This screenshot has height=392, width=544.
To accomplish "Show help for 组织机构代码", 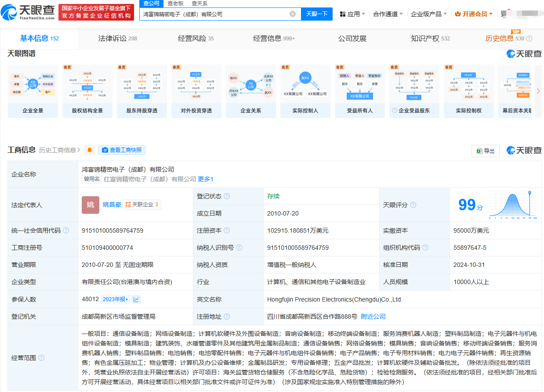I will [x=425, y=248].
